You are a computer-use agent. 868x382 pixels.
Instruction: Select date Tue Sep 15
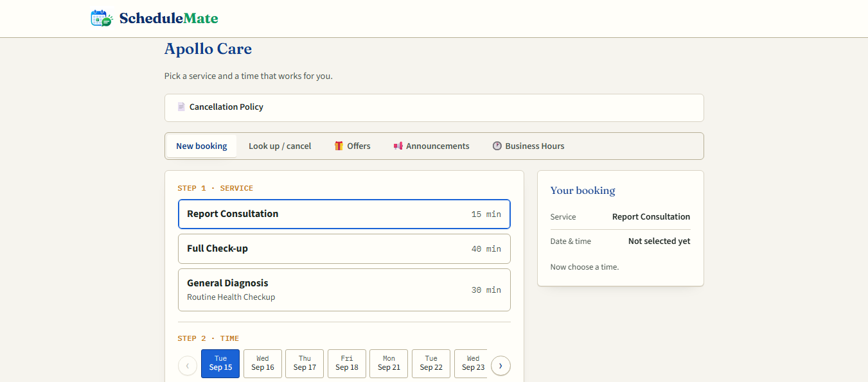(x=220, y=363)
